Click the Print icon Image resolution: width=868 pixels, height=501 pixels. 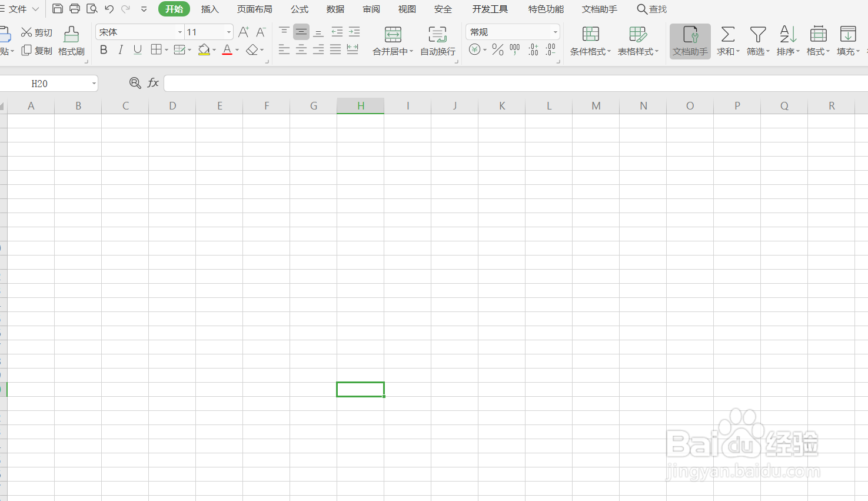pyautogui.click(x=75, y=9)
